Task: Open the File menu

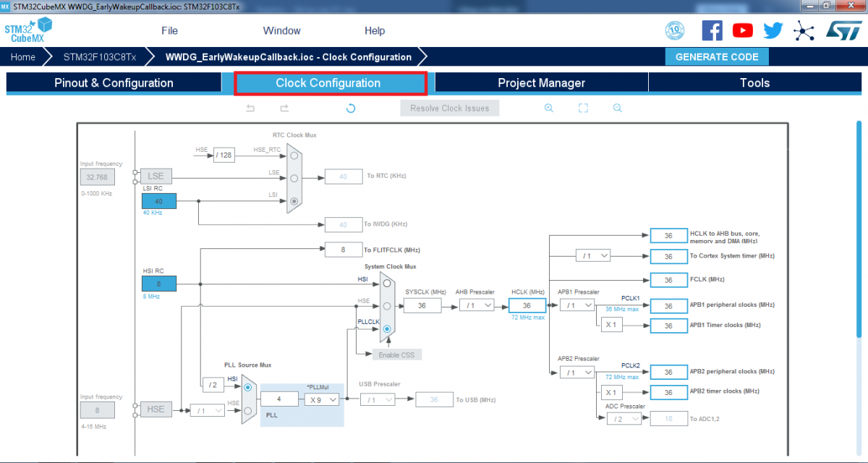Action: pyautogui.click(x=169, y=31)
